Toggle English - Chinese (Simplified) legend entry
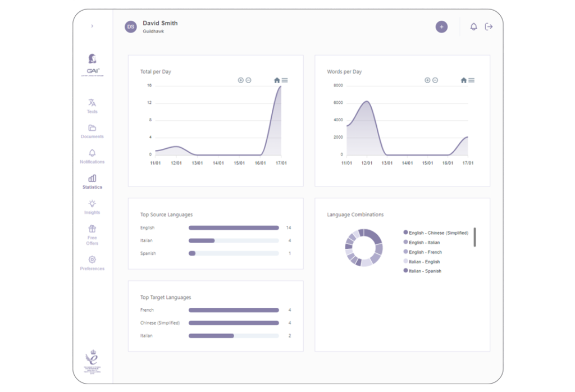 [435, 233]
